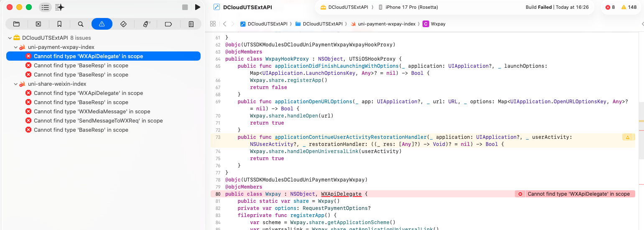Click the inline error 'Cannot find type WXApiDelegate'
The width and height of the screenshot is (644, 230).
(x=578, y=194)
